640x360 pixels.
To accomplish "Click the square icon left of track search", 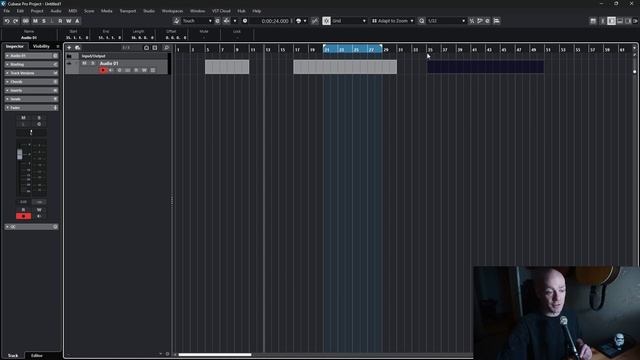I will click(x=155, y=48).
